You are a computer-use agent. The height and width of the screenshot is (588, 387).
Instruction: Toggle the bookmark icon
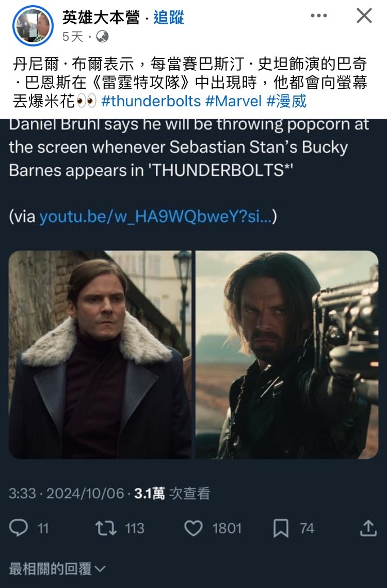[x=281, y=528]
